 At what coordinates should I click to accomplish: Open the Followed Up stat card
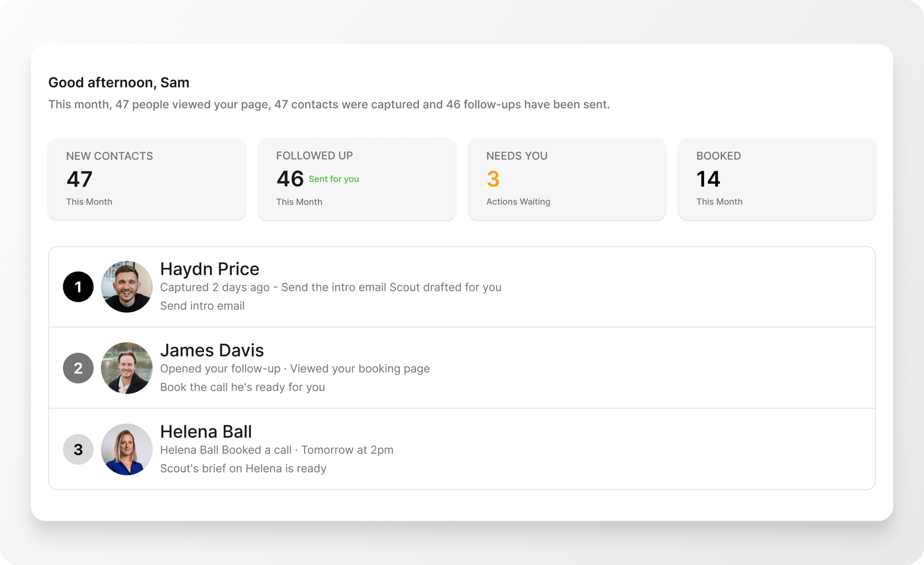click(357, 179)
